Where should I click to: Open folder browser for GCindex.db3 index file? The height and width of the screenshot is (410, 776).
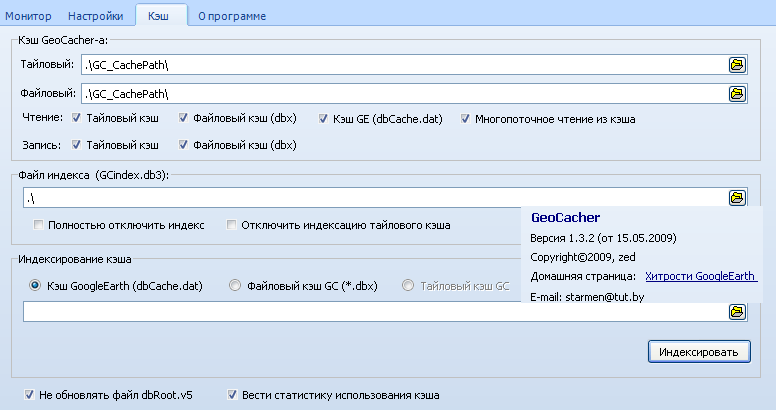click(x=737, y=197)
